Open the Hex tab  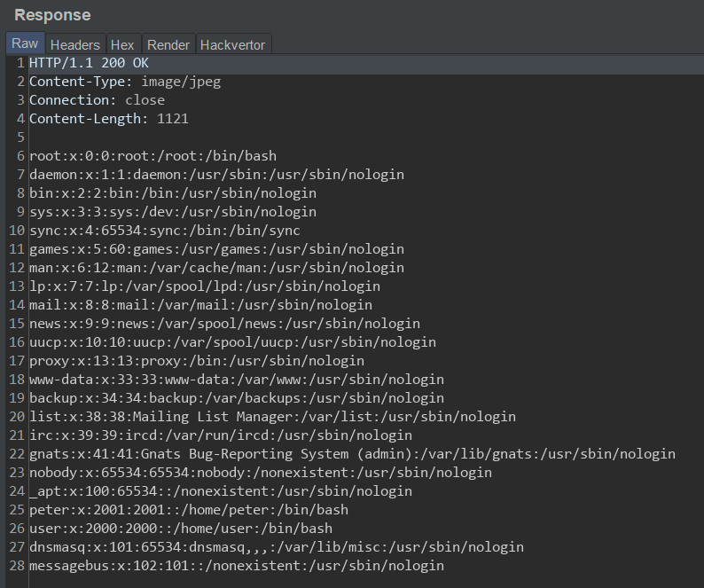[x=122, y=44]
